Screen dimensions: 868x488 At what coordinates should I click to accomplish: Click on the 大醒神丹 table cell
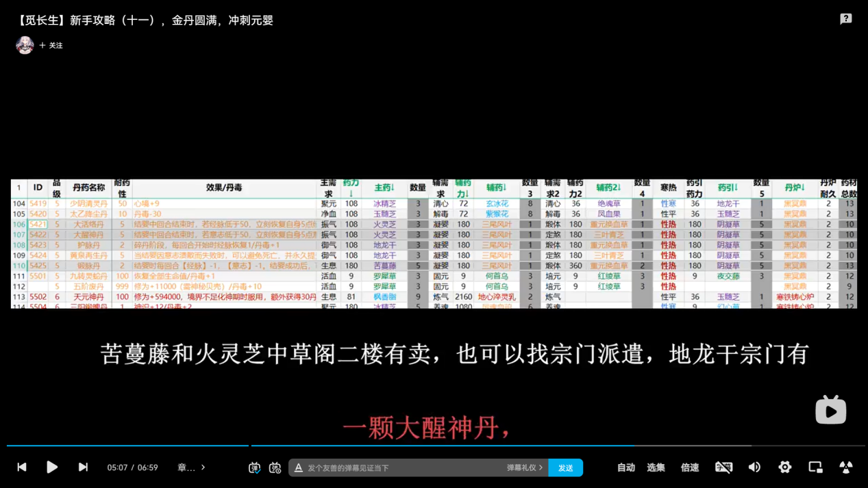(88, 235)
